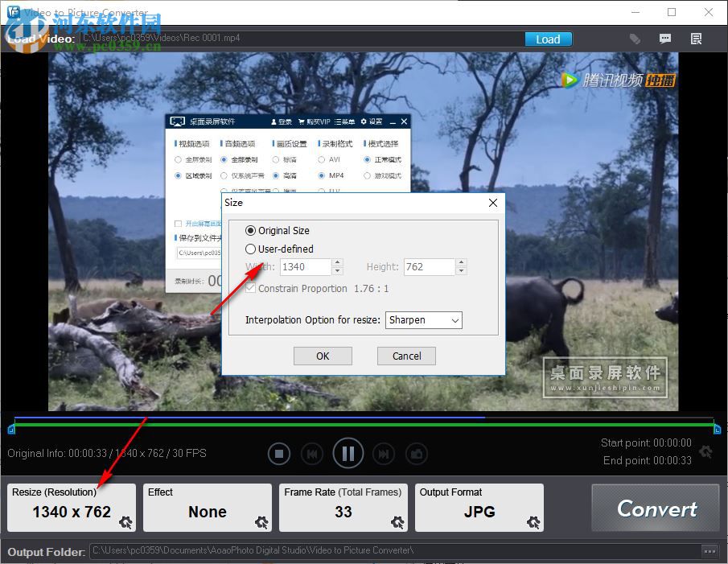Open Output Format settings via its gear icon
This screenshot has width=728, height=564.
coord(533,523)
